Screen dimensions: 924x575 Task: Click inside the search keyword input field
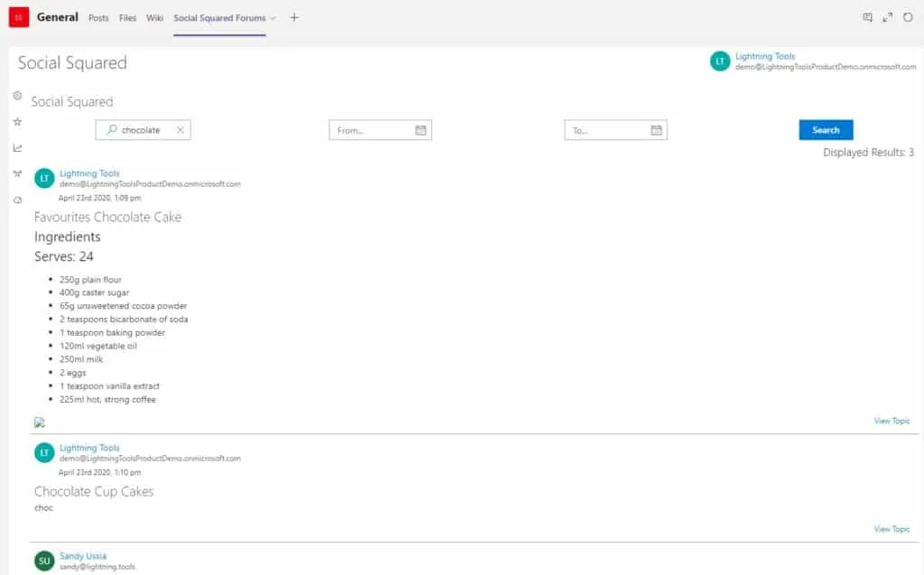pyautogui.click(x=140, y=129)
